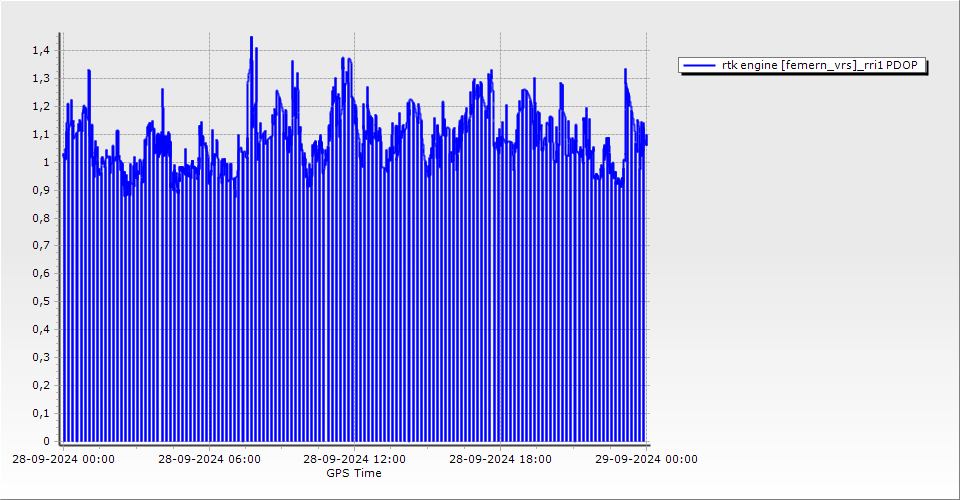Click the 1,2 y-axis tick label
960x500 pixels.
point(40,106)
